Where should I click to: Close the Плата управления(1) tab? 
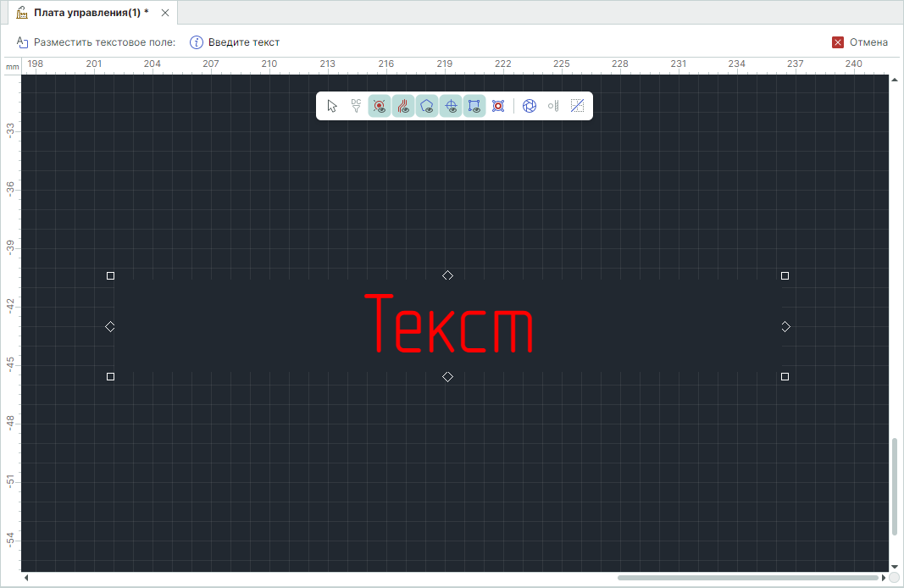165,13
